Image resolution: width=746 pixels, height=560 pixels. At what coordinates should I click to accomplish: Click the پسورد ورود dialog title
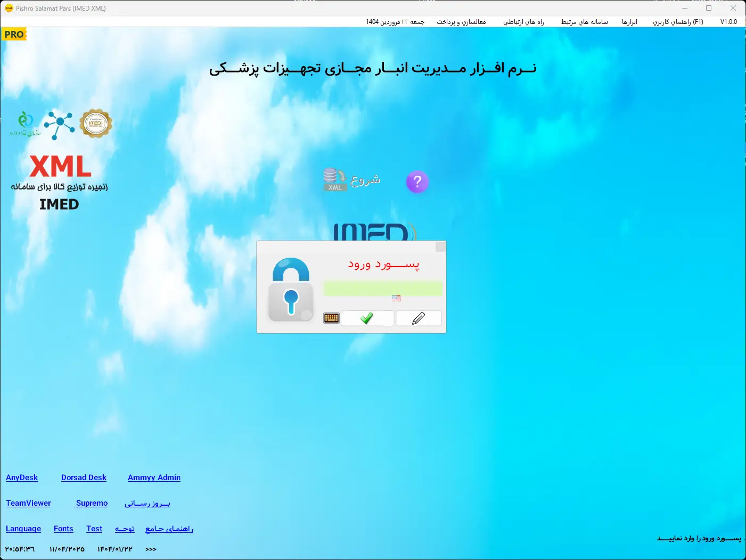[383, 264]
